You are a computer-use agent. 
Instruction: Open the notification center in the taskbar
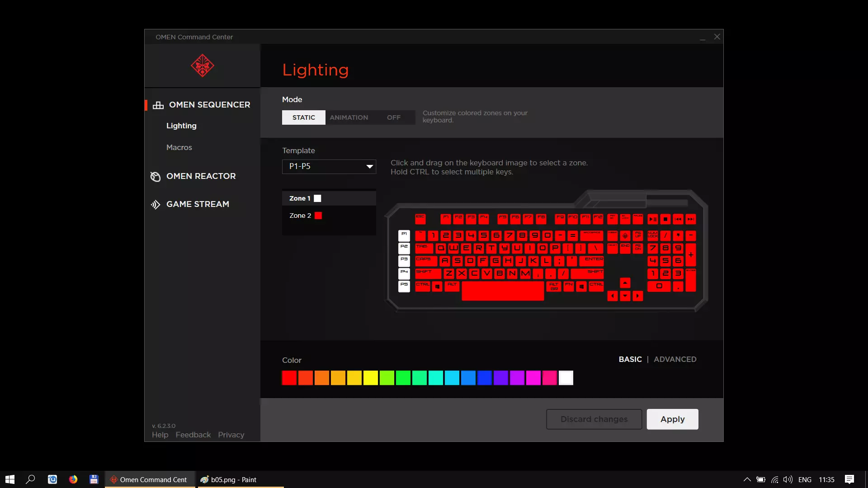(x=849, y=479)
